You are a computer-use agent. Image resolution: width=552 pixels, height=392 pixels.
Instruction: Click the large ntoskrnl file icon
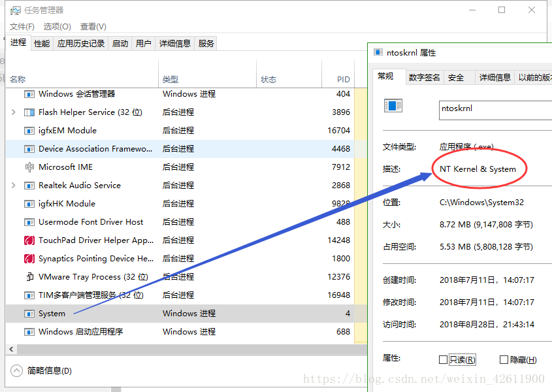point(393,106)
